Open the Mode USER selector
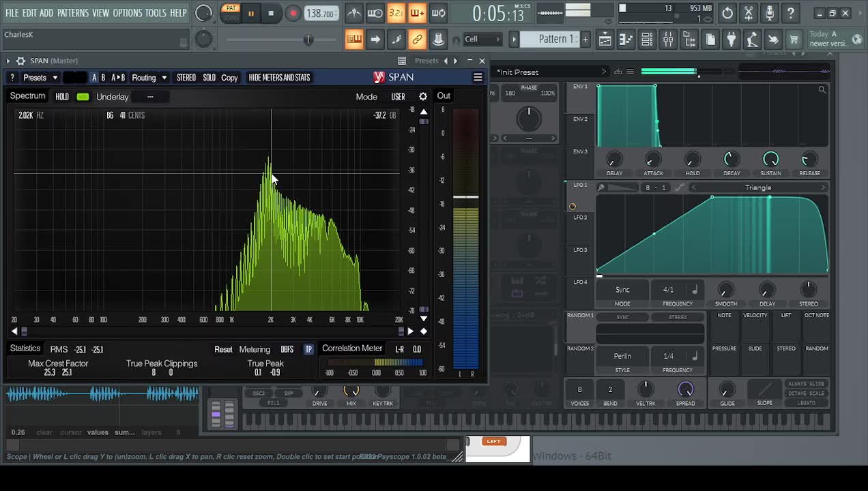The image size is (868, 491). (398, 97)
